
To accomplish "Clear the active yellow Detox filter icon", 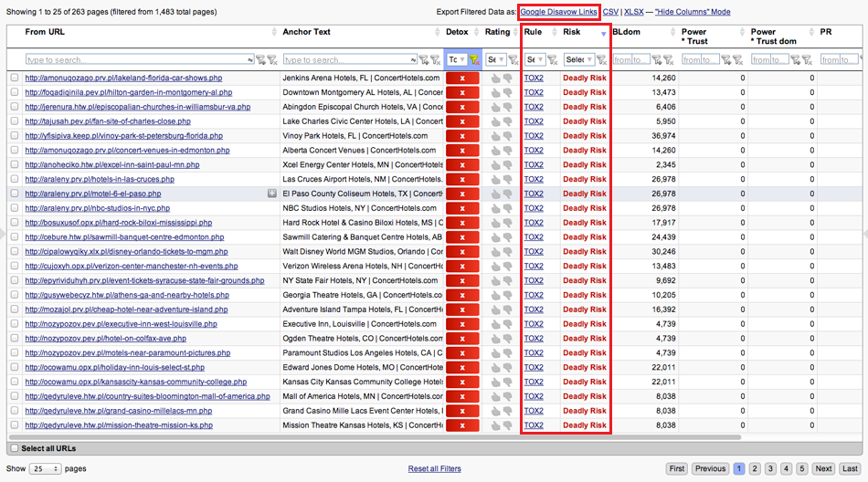I will click(x=474, y=59).
